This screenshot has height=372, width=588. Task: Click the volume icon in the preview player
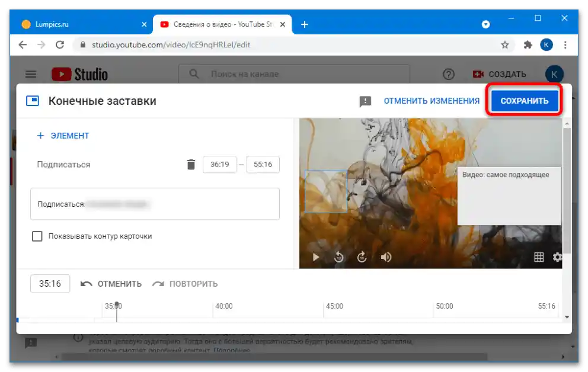pyautogui.click(x=386, y=257)
